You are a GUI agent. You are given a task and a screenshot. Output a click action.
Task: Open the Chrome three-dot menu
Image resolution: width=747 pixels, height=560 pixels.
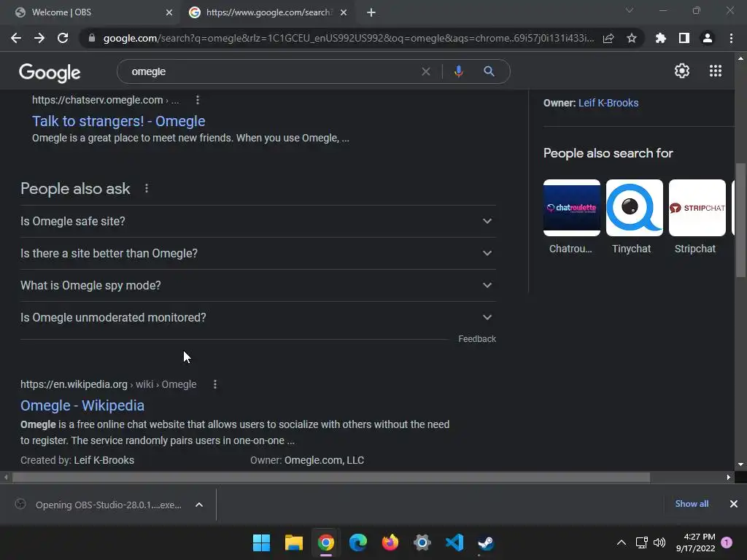[x=731, y=38]
